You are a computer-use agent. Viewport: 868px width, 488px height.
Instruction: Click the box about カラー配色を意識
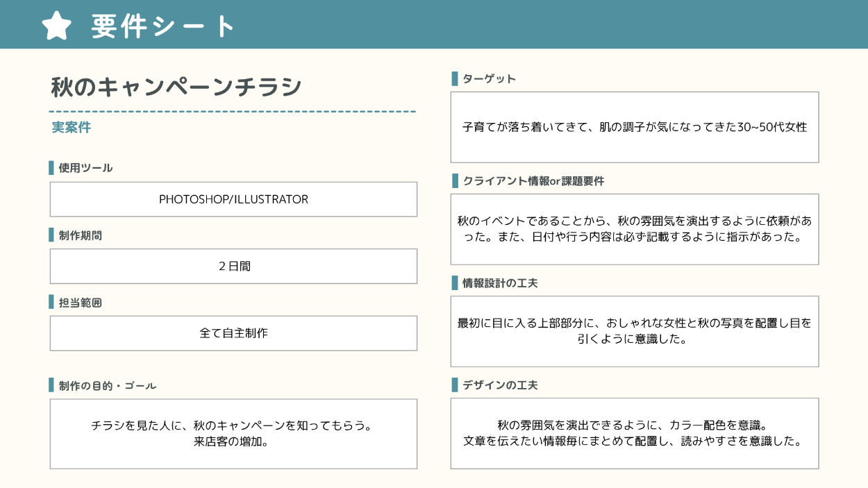coord(634,433)
